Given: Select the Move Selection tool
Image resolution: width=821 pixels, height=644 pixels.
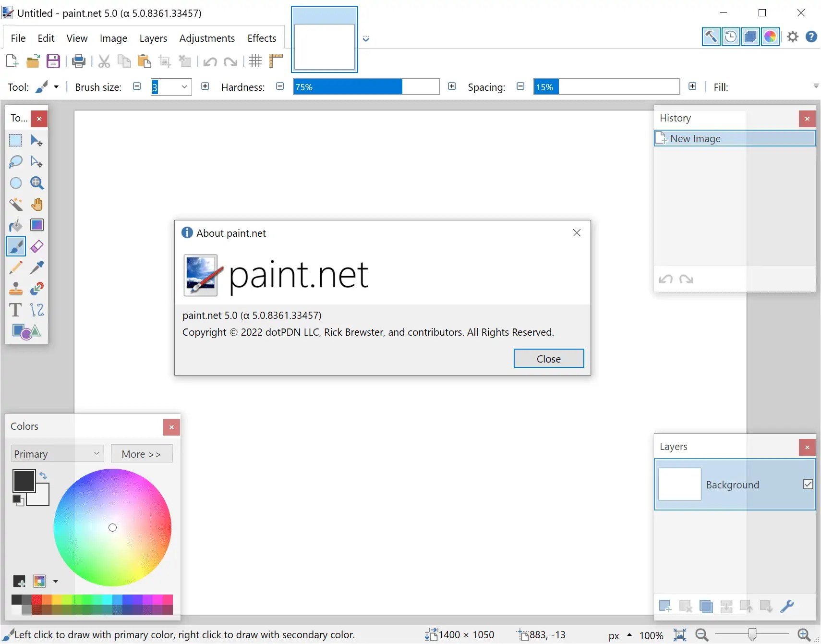Looking at the screenshot, I should pos(36,161).
